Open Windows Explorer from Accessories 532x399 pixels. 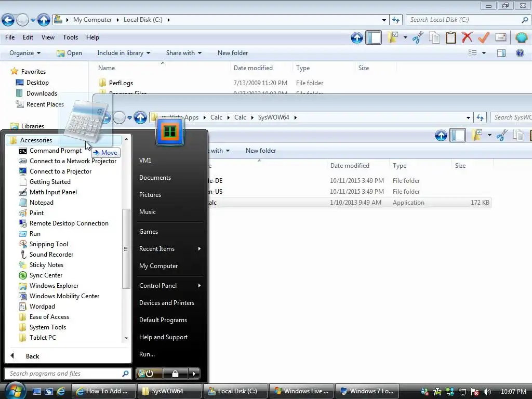(54, 286)
